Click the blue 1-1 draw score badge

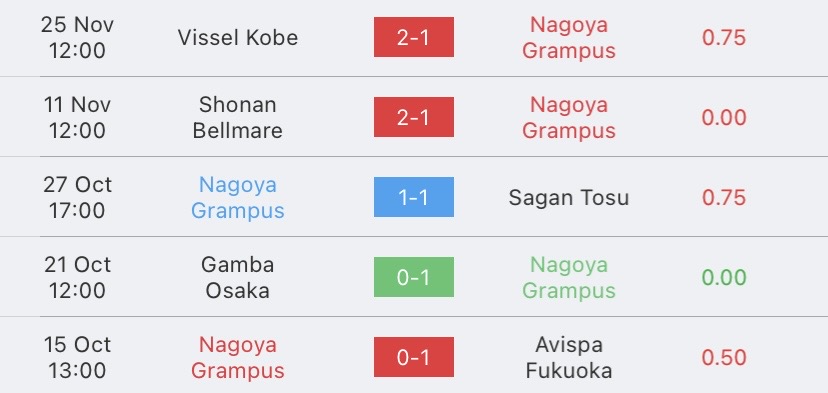(413, 197)
